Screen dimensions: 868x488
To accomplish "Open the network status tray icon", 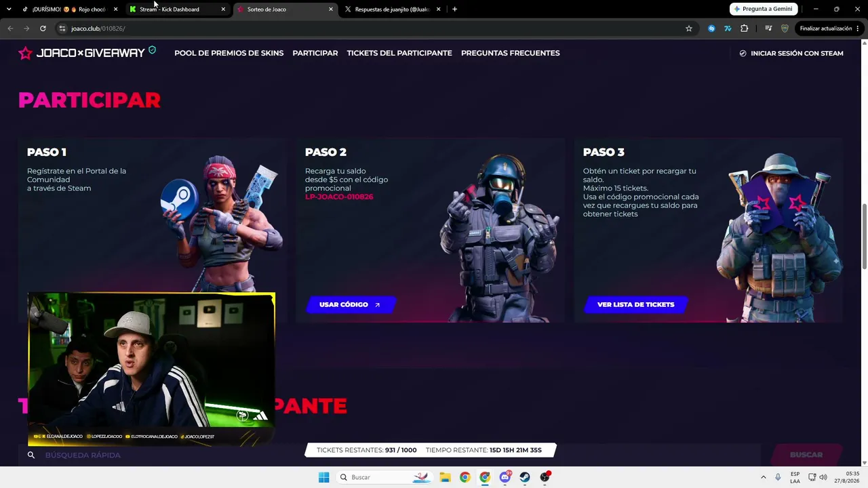I will (x=812, y=477).
